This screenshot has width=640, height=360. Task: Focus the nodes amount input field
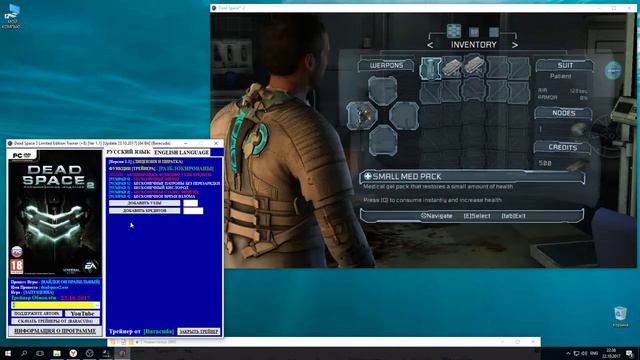pyautogui.click(x=190, y=203)
